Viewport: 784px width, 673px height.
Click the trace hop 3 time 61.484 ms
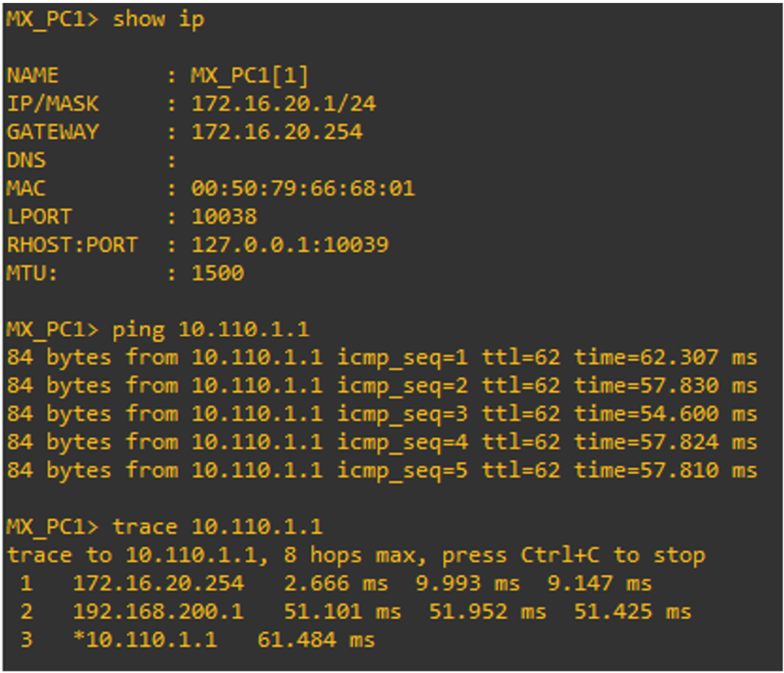pos(315,640)
